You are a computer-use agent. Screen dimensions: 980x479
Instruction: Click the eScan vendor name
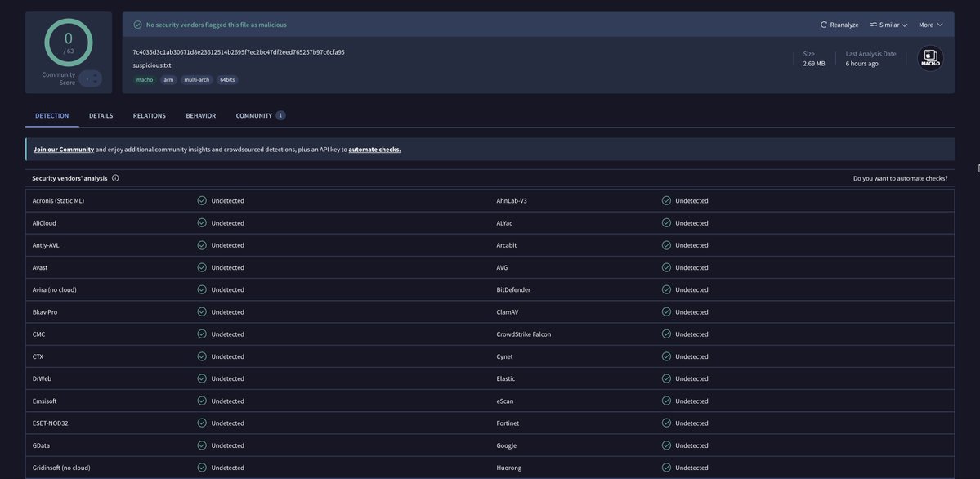505,401
